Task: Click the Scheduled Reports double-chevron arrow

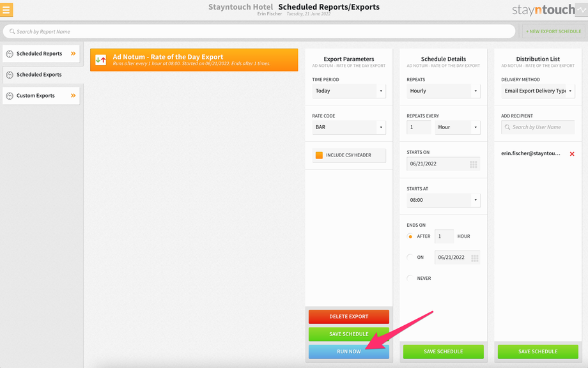Action: [73, 54]
